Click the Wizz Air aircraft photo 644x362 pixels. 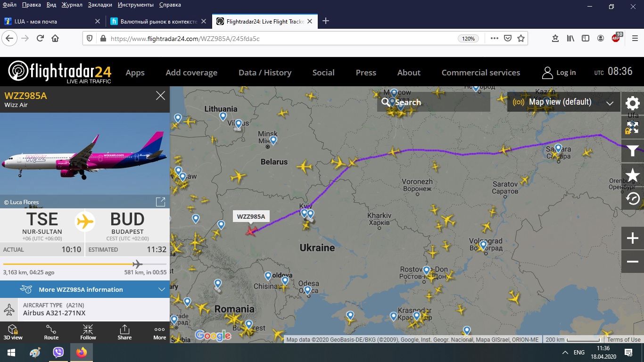85,154
